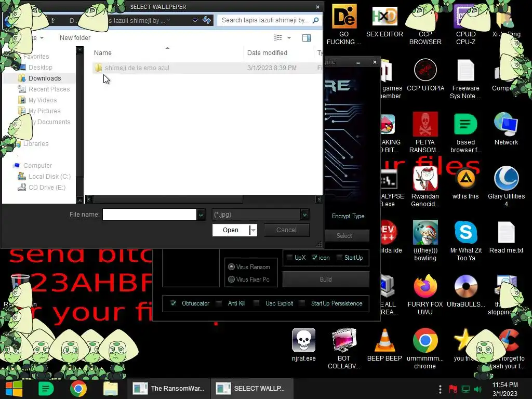Click the New folder button

pyautogui.click(x=75, y=37)
